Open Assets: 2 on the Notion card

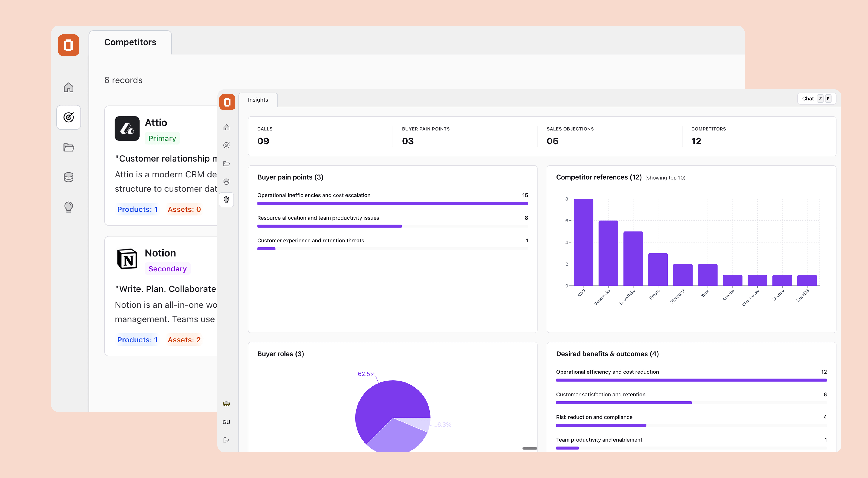184,339
